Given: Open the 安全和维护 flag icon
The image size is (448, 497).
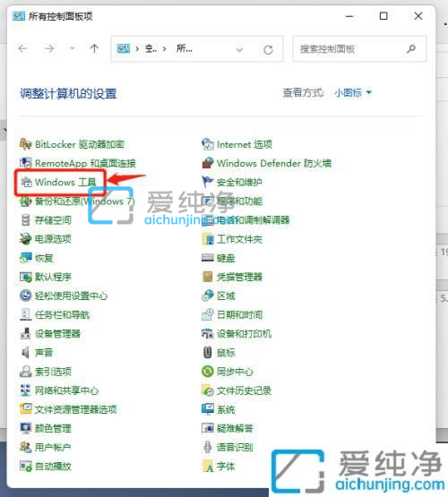Looking at the screenshot, I should point(208,183).
